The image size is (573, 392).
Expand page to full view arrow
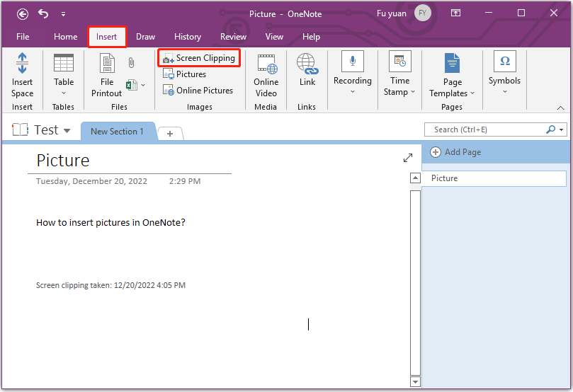(x=408, y=158)
